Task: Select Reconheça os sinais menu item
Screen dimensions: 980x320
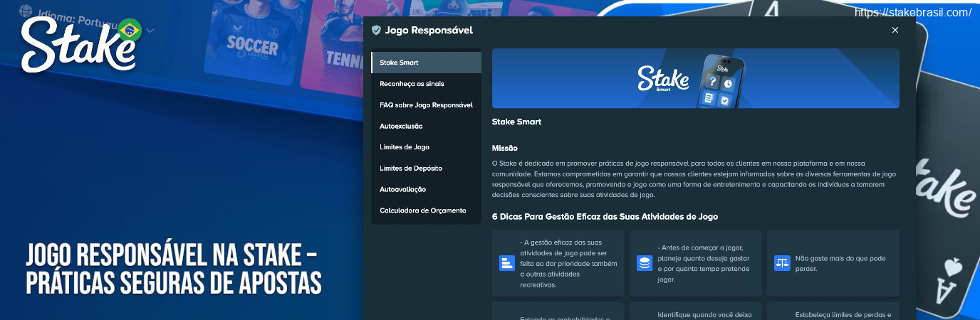Action: [426, 84]
